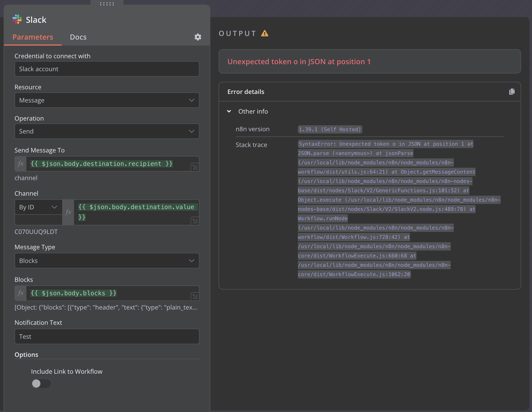
Task: Click channel ID text C070UUQ9LDT
Action: point(36,232)
